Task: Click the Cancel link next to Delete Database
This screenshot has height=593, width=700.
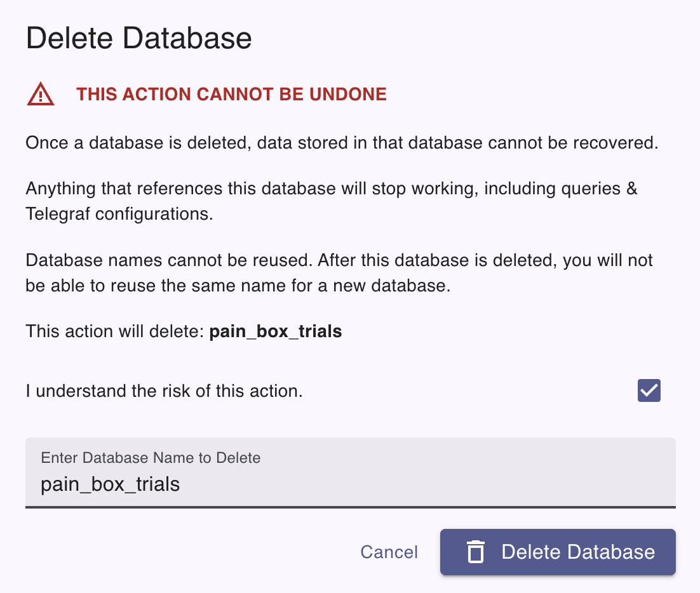Action: 389,552
